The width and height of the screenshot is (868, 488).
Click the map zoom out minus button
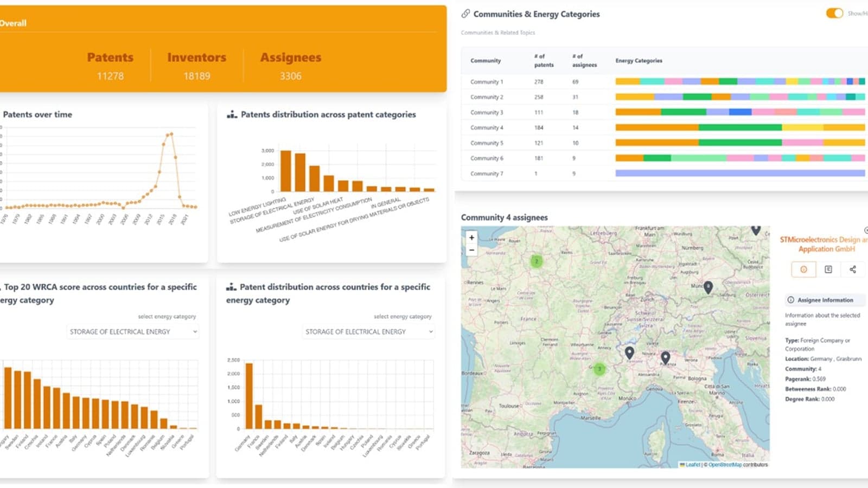pyautogui.click(x=471, y=250)
